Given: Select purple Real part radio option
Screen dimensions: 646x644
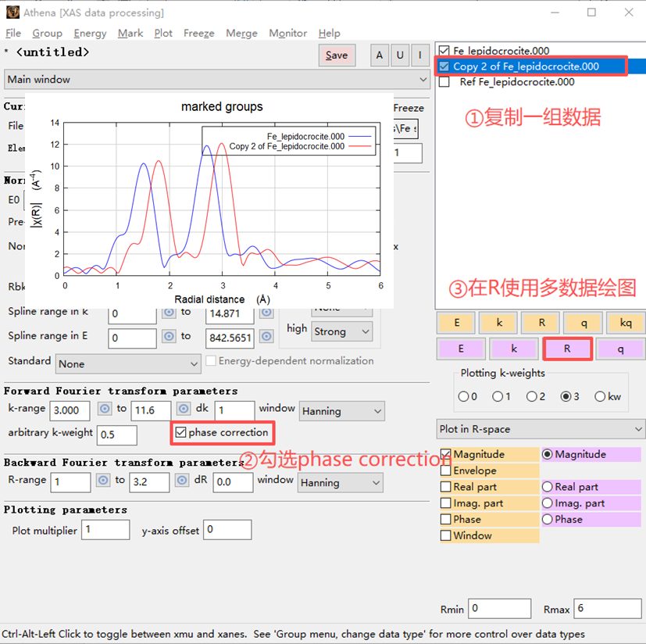Looking at the screenshot, I should tap(547, 487).
